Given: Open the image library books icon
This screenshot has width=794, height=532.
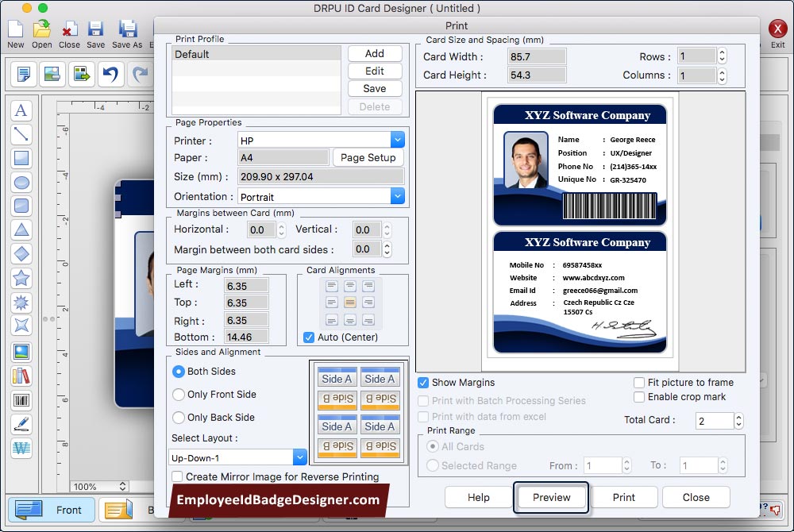Looking at the screenshot, I should coord(21,376).
